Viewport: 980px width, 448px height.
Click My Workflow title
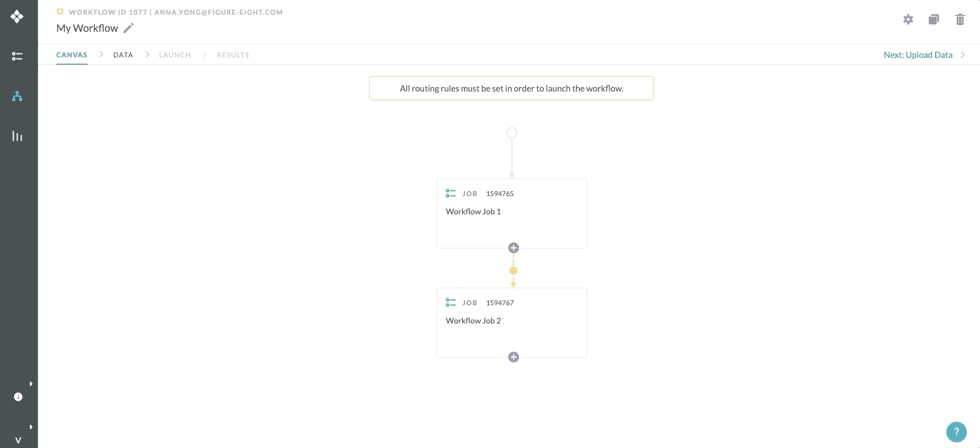point(87,28)
